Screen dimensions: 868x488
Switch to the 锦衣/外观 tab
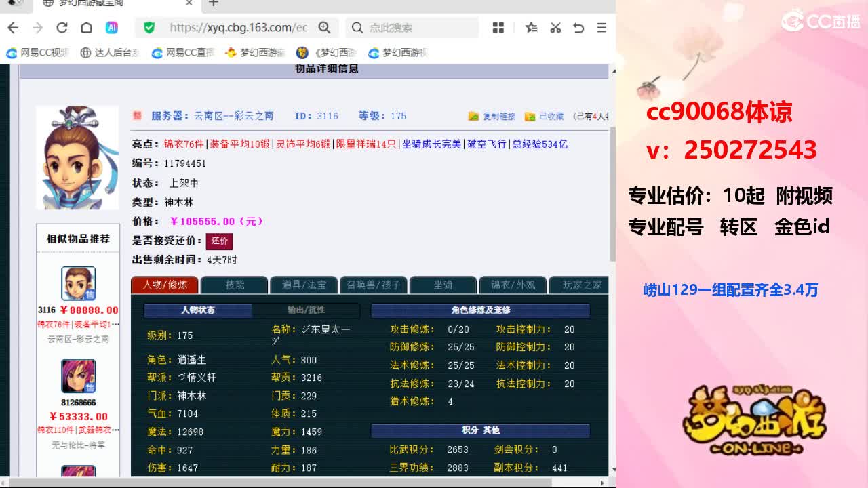click(x=513, y=285)
